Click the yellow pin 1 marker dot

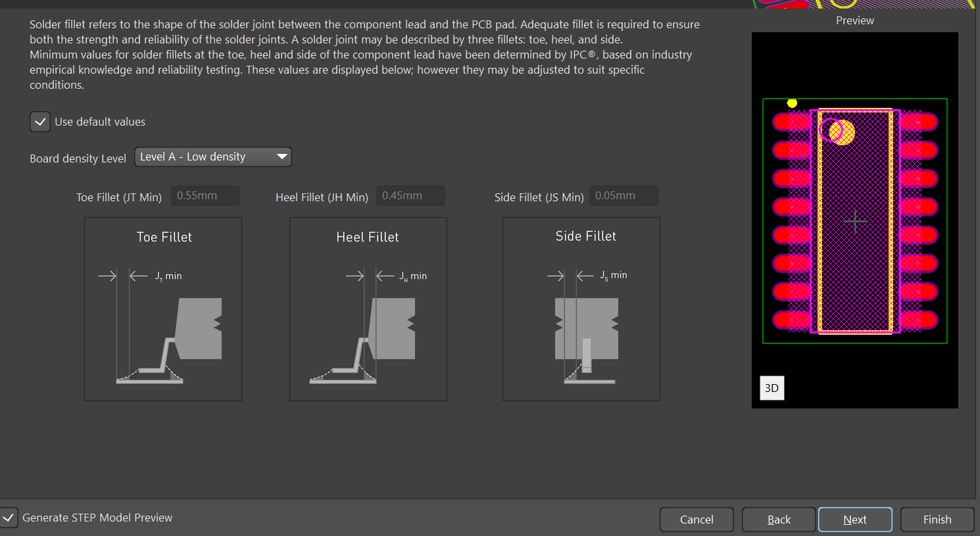tap(792, 103)
